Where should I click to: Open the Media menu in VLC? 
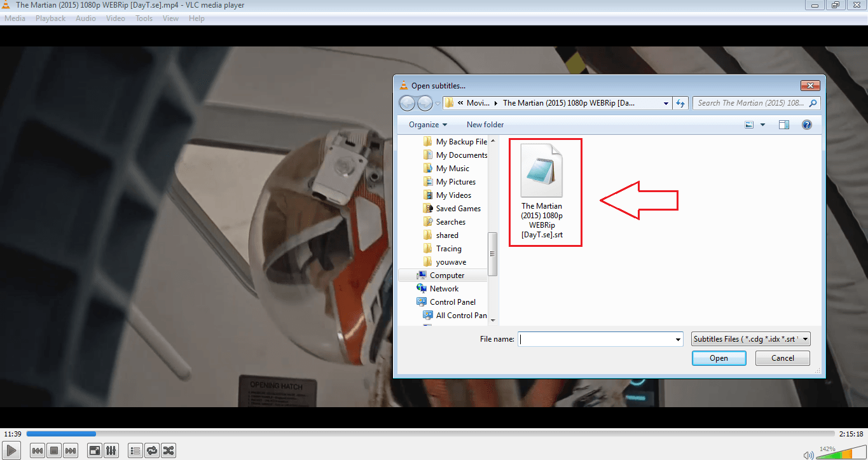[15, 18]
